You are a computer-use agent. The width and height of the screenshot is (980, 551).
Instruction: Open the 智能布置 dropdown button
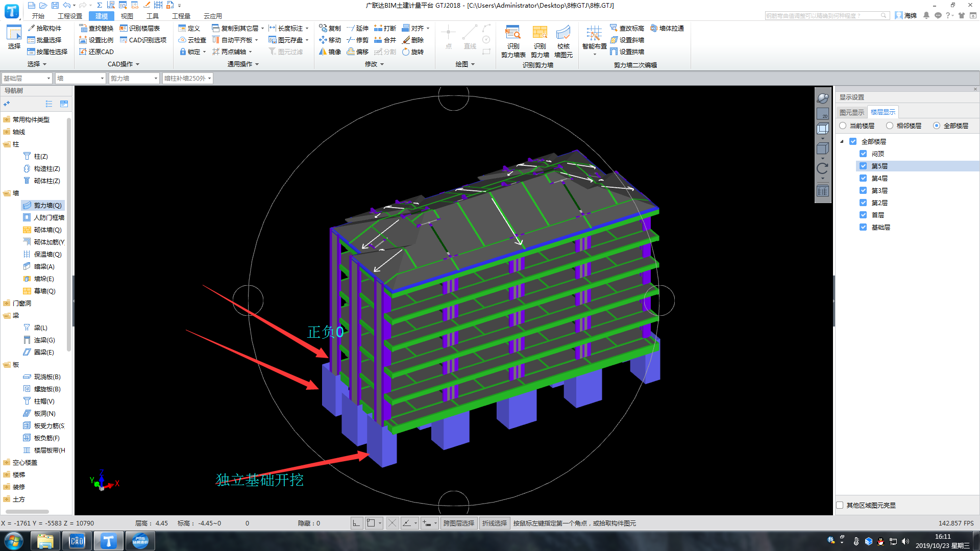click(x=594, y=41)
